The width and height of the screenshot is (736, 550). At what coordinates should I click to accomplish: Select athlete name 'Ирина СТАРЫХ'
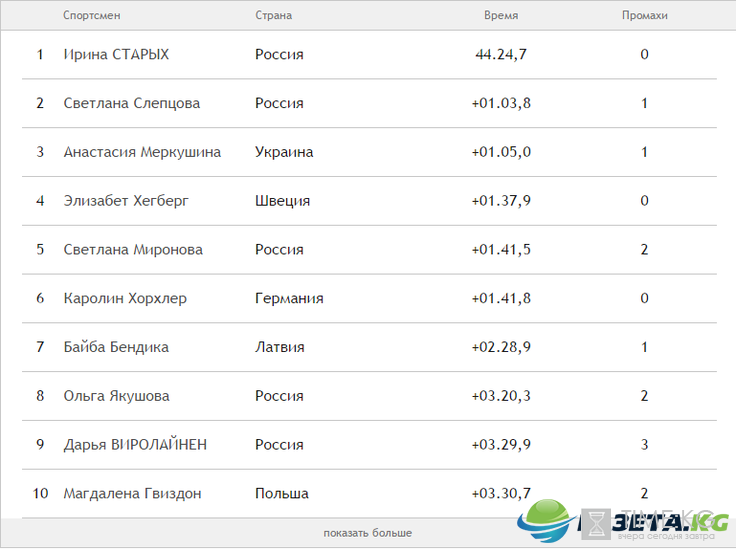coord(116,54)
